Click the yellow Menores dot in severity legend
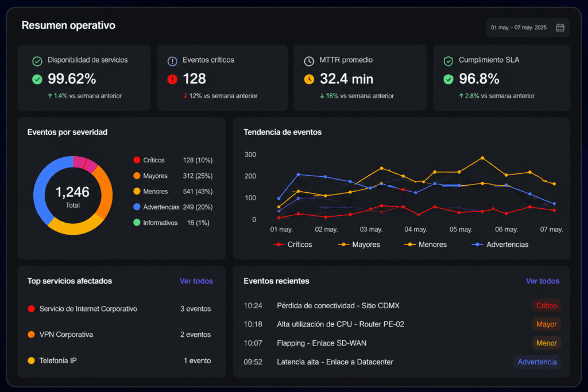Viewport: 588px width, 392px height. (x=137, y=192)
